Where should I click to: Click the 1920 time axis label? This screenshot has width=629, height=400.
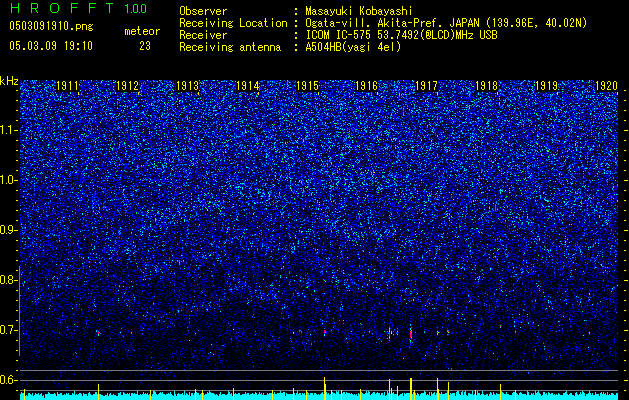[x=606, y=85]
